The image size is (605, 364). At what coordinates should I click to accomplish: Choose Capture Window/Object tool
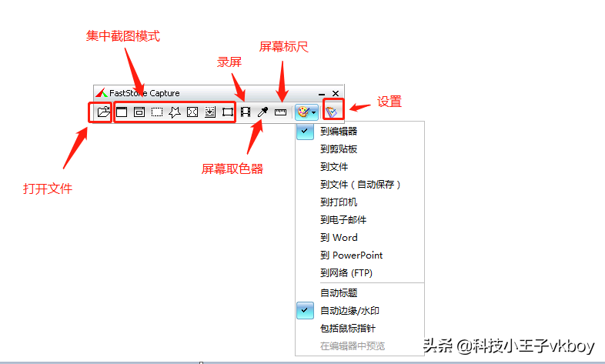coord(139,112)
